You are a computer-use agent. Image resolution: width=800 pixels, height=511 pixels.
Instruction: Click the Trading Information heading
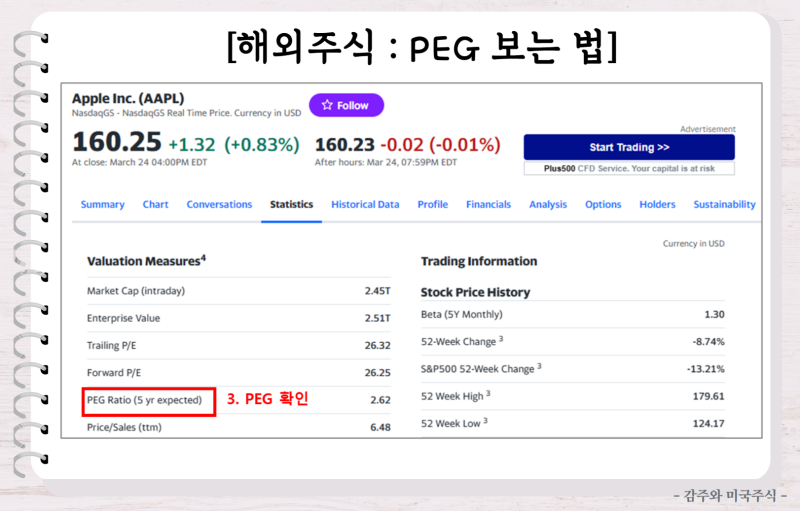479,261
